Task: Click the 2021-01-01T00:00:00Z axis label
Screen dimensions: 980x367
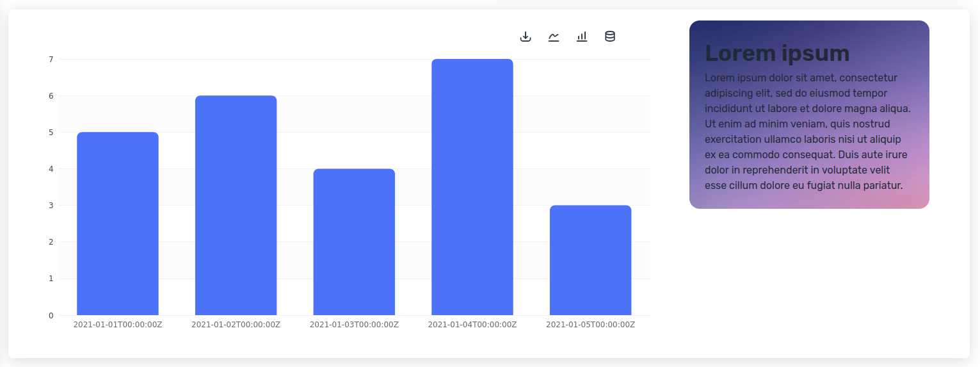Action: tap(118, 325)
